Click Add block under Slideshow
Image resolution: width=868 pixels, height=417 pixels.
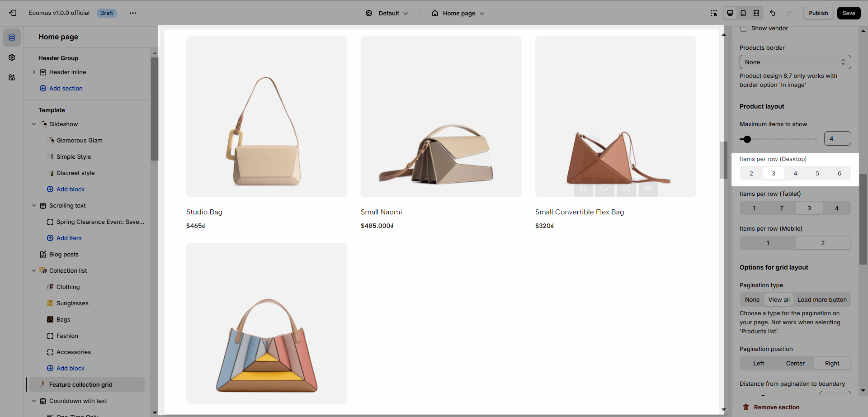(x=66, y=190)
